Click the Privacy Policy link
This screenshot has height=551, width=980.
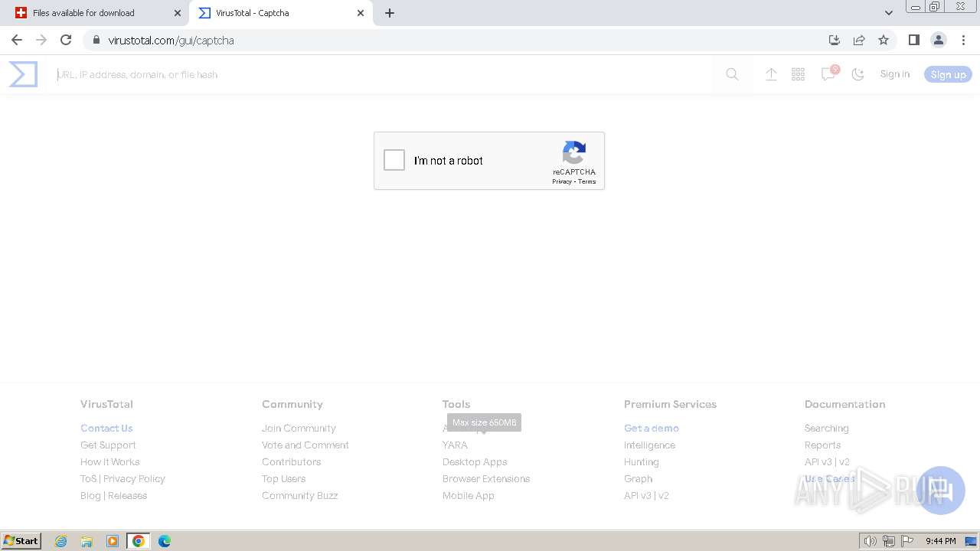[134, 478]
